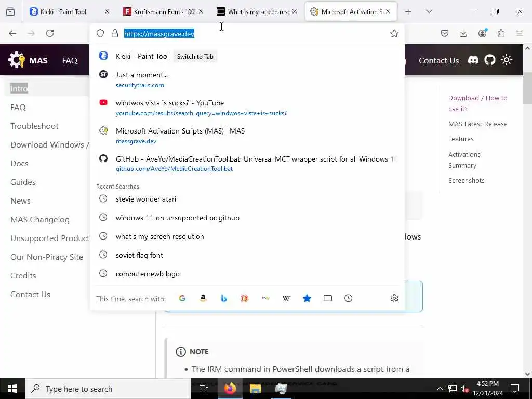This screenshot has height=399, width=532.
Task: Open MAS Changelog sidebar link
Action: pyautogui.click(x=39, y=220)
